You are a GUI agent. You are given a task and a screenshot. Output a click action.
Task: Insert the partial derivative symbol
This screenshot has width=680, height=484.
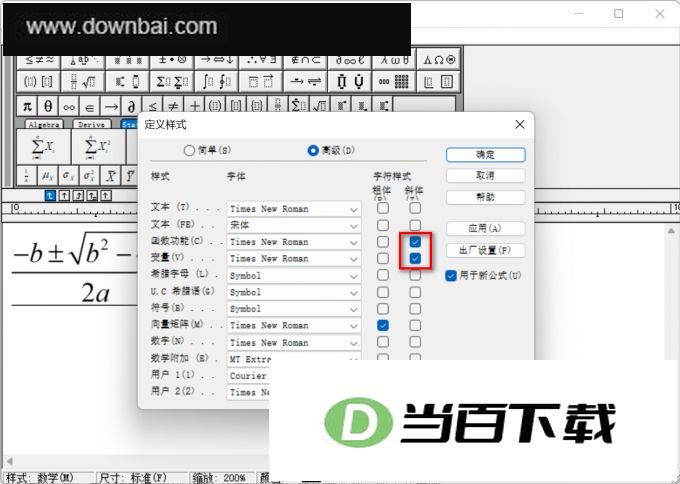[131, 106]
